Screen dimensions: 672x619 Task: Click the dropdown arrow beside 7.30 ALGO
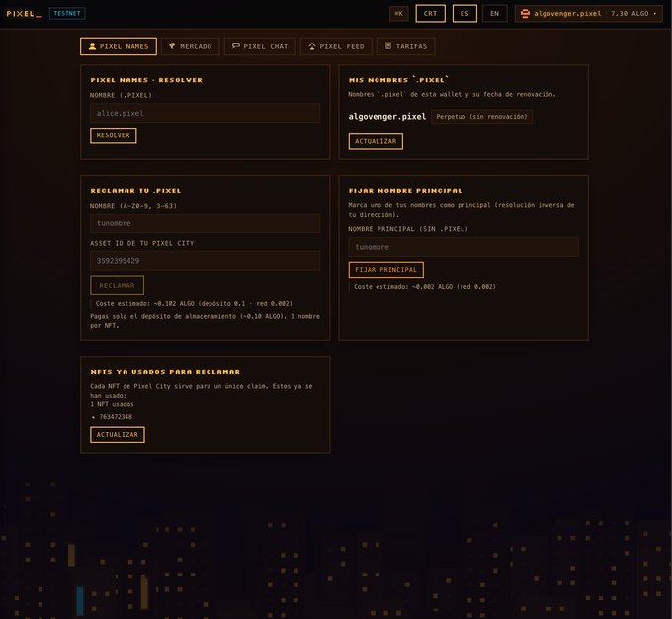point(655,14)
